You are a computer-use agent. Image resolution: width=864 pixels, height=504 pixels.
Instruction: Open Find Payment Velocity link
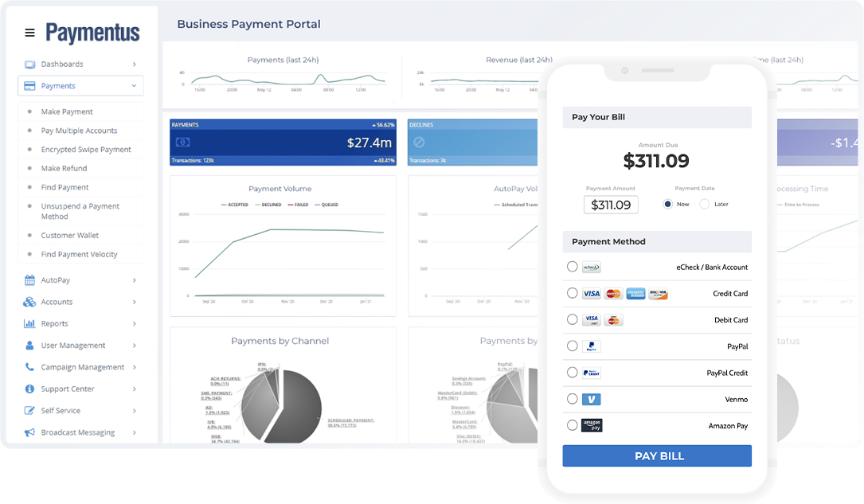coord(79,255)
